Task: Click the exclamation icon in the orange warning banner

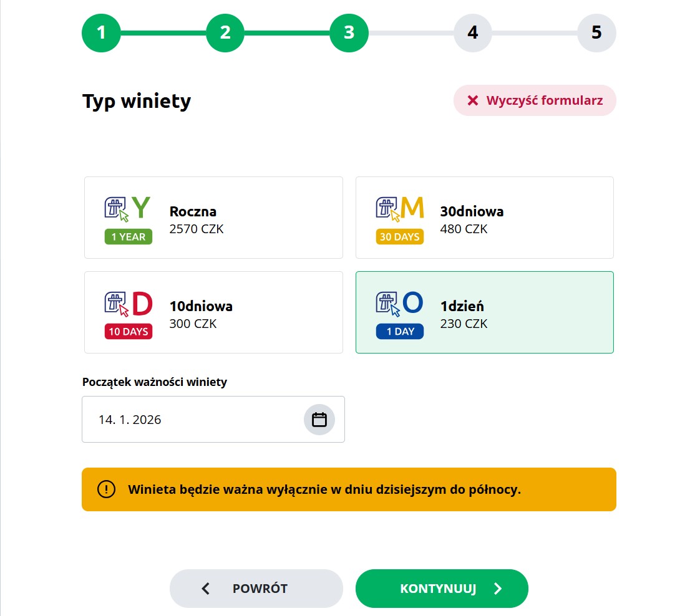Action: click(106, 489)
